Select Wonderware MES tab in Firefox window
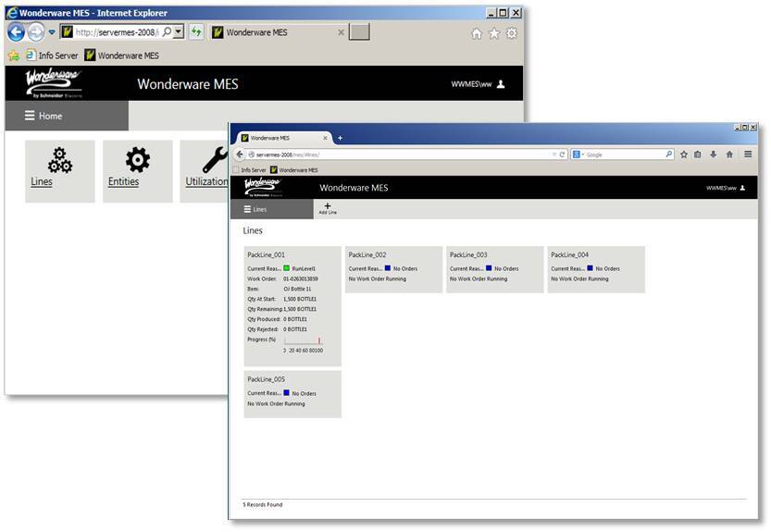This screenshot has height=532, width=771. coord(284,138)
